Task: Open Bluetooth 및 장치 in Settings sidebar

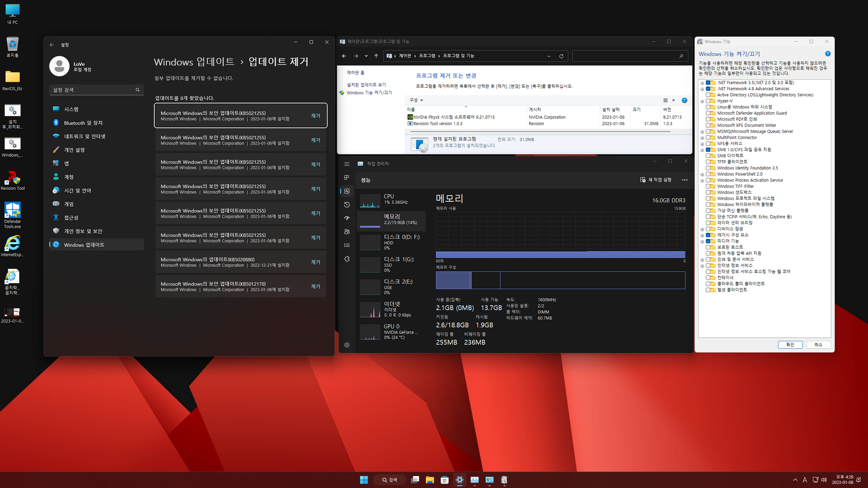Action: click(97, 123)
